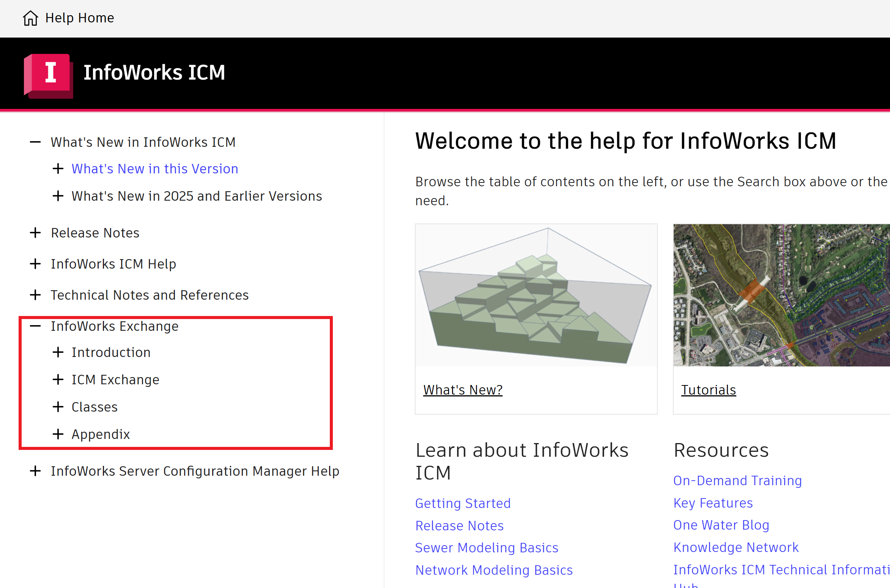Open Knowledge Network link

click(x=736, y=547)
